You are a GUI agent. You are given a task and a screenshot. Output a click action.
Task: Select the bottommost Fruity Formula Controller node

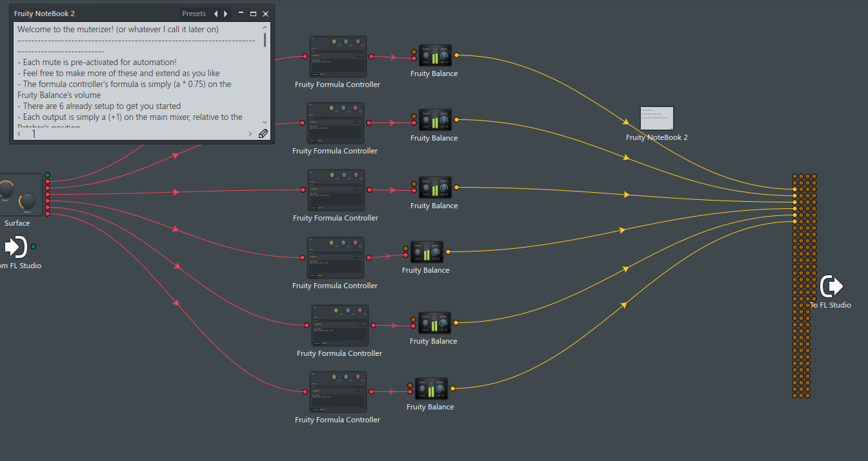338,391
